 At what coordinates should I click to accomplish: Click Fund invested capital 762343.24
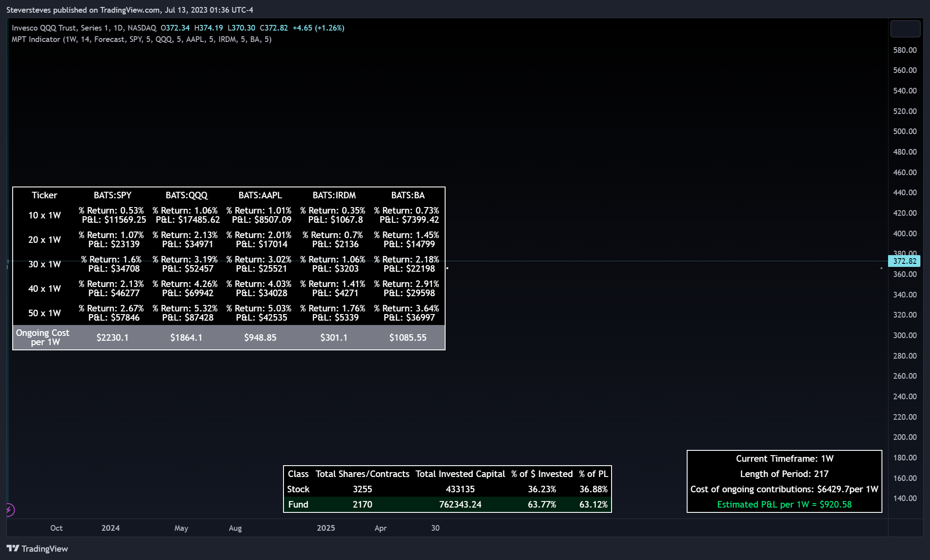coord(460,505)
